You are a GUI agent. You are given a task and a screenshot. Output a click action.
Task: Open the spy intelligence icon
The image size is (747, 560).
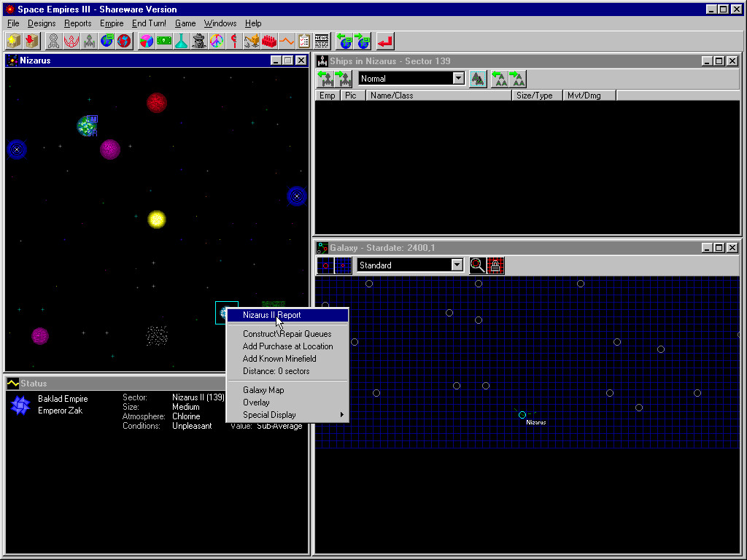(x=199, y=42)
